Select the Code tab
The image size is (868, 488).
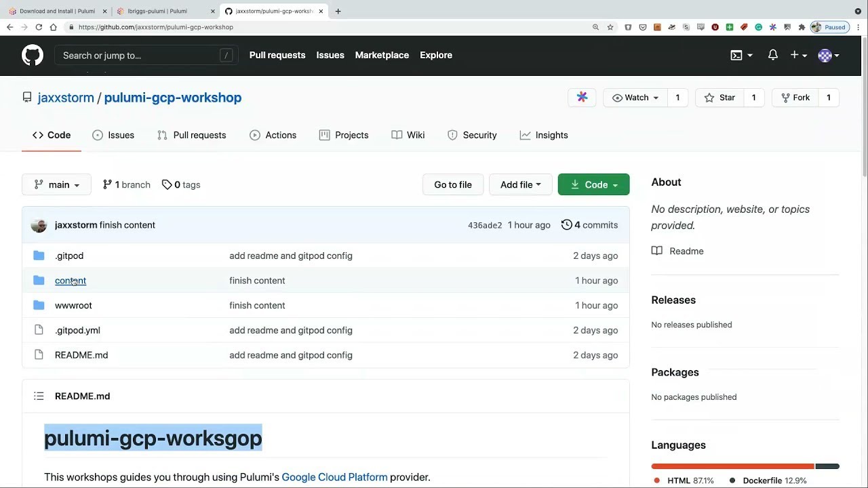click(52, 135)
